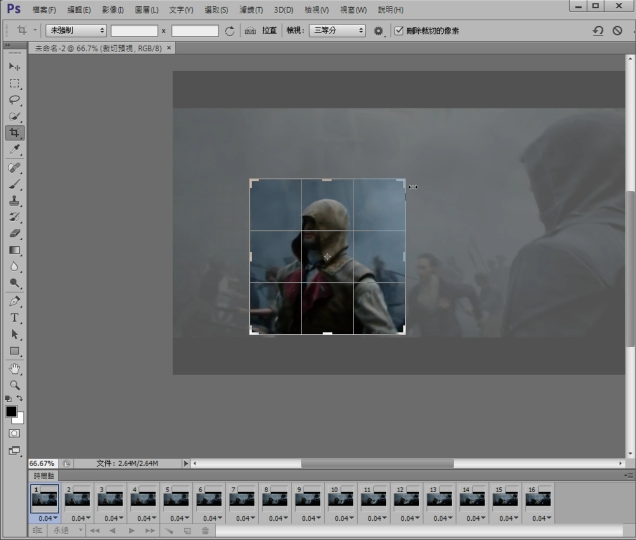This screenshot has height=540, width=636.
Task: Swap foreground and background colors
Action: click(x=19, y=398)
